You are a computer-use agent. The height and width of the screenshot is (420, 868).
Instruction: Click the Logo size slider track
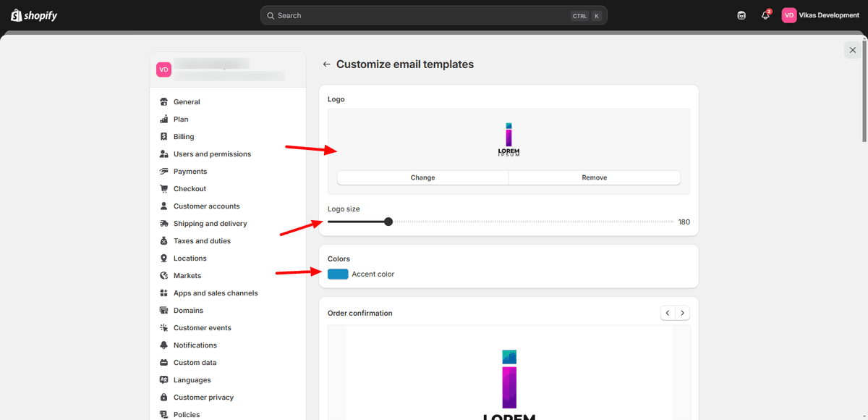pos(501,222)
